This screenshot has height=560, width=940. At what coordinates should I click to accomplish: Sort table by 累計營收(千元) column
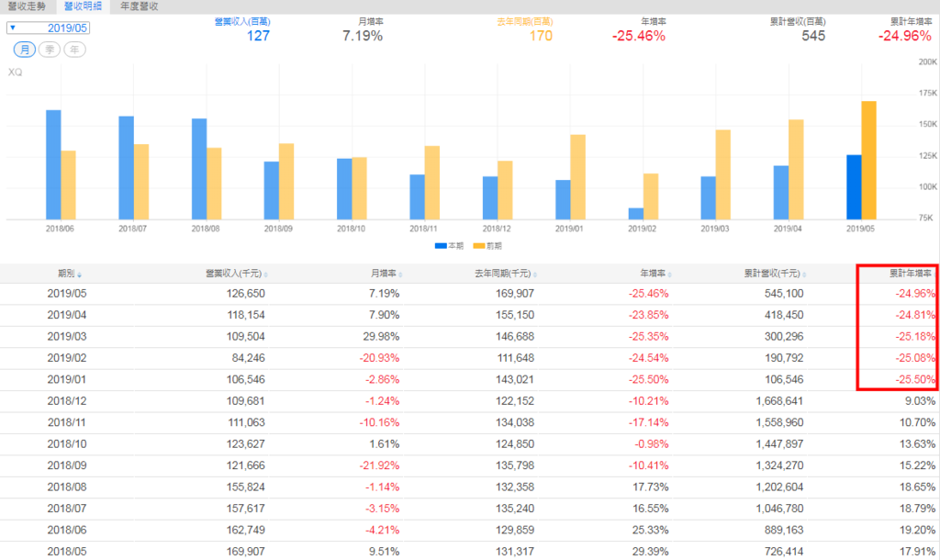(775, 274)
